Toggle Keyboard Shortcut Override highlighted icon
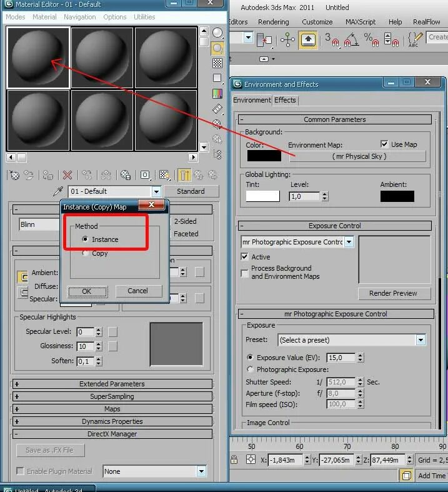Viewport: 448px width, 492px height. pos(308,39)
